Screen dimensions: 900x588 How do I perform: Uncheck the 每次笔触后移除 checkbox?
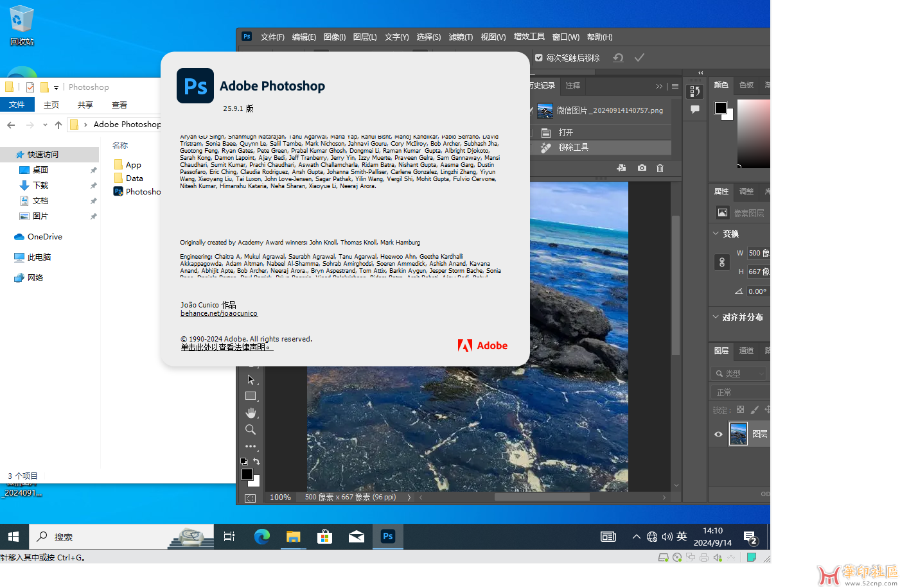tap(538, 57)
